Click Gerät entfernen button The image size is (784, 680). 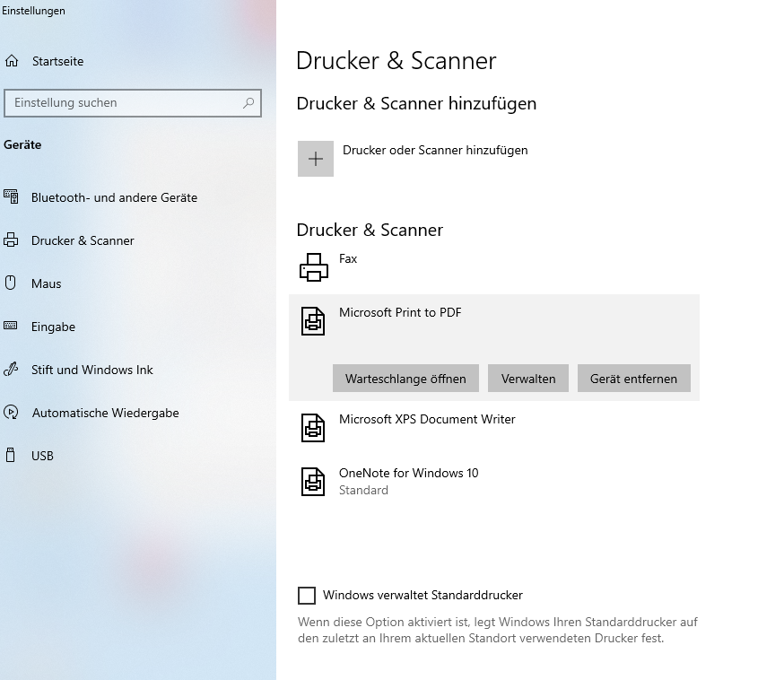(x=633, y=379)
